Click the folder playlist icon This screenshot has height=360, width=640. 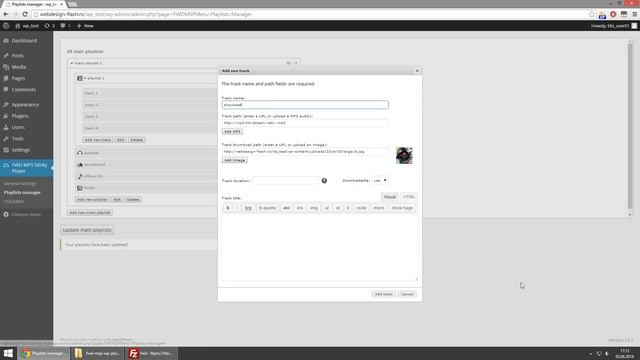(80, 188)
